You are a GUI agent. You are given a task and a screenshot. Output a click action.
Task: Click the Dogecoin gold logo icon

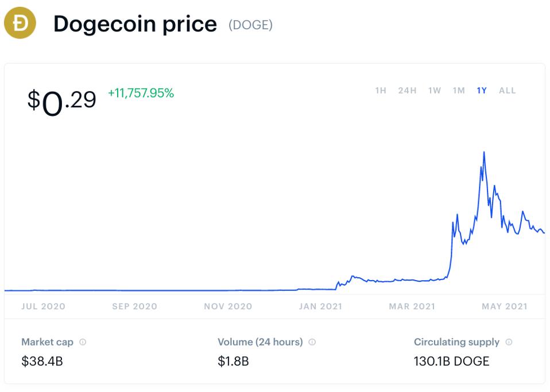20,23
